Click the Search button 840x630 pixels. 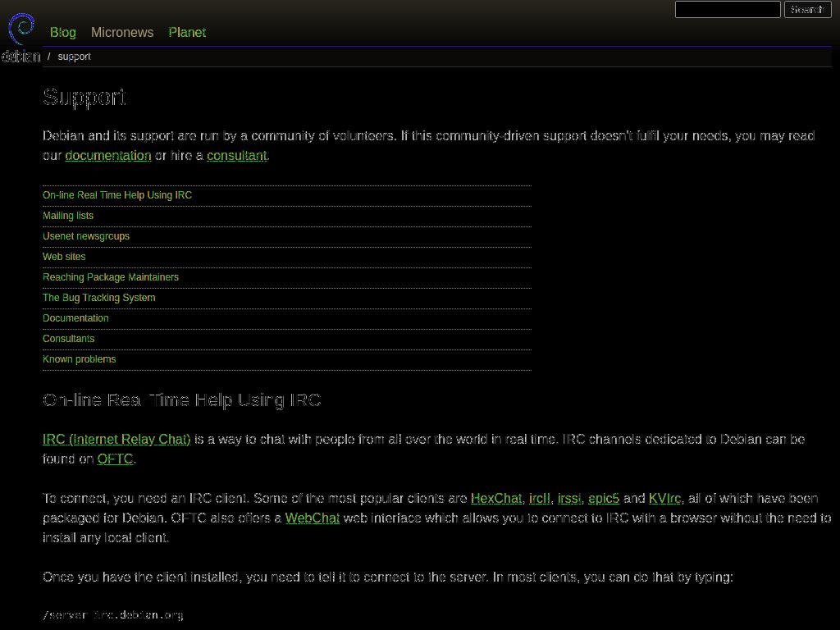807,10
